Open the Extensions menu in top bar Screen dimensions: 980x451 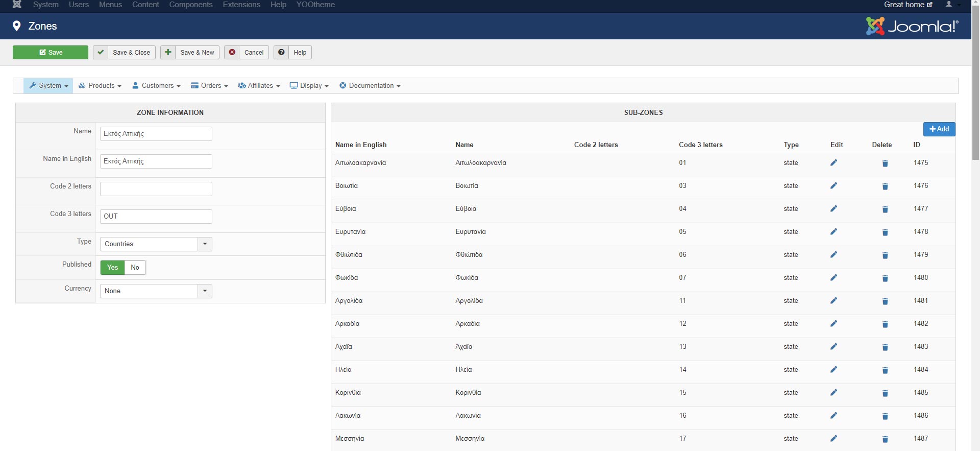pos(241,5)
